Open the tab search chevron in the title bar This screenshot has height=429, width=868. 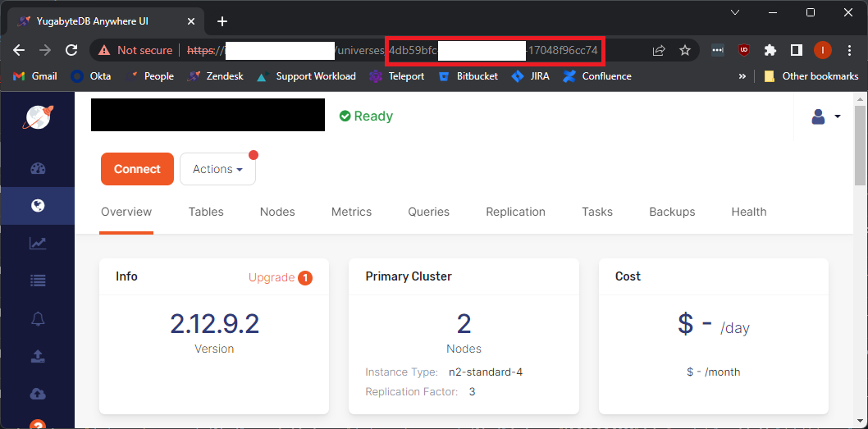(735, 12)
